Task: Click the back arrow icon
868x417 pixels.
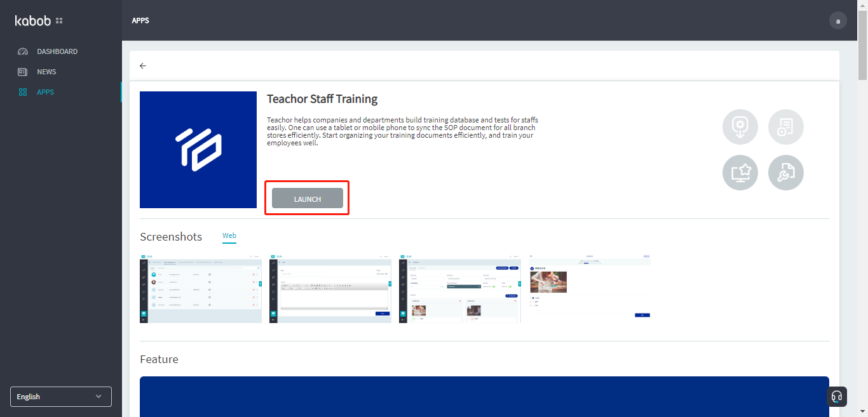Action: click(143, 66)
